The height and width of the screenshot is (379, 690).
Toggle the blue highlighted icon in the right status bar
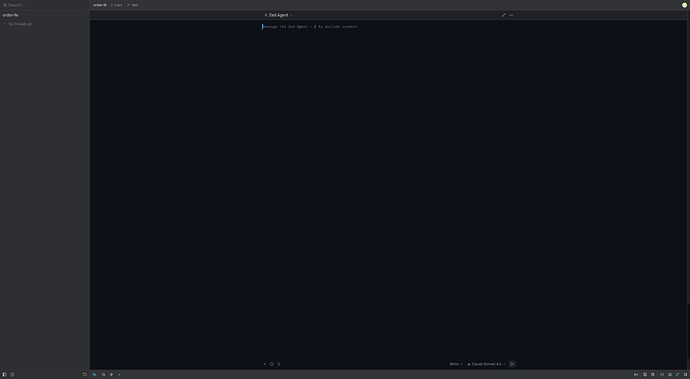[x=677, y=375]
